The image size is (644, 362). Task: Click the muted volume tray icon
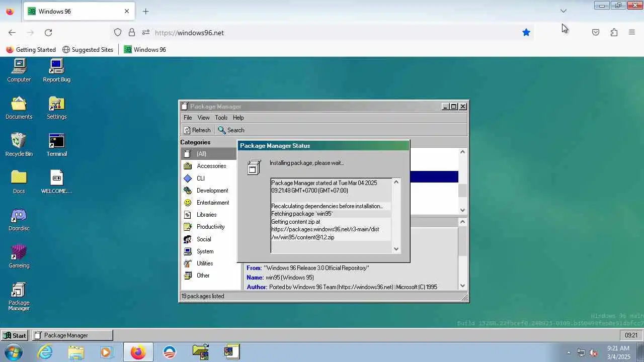[594, 352]
